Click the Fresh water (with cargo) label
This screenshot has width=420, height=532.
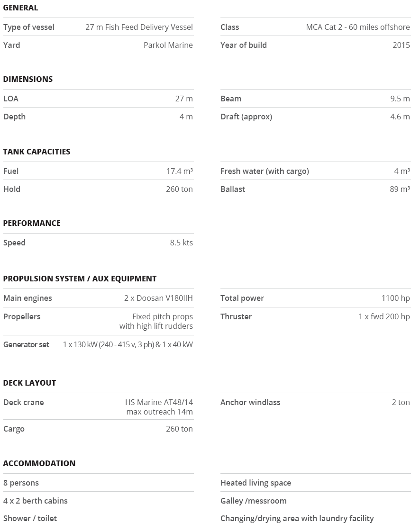[x=265, y=171]
